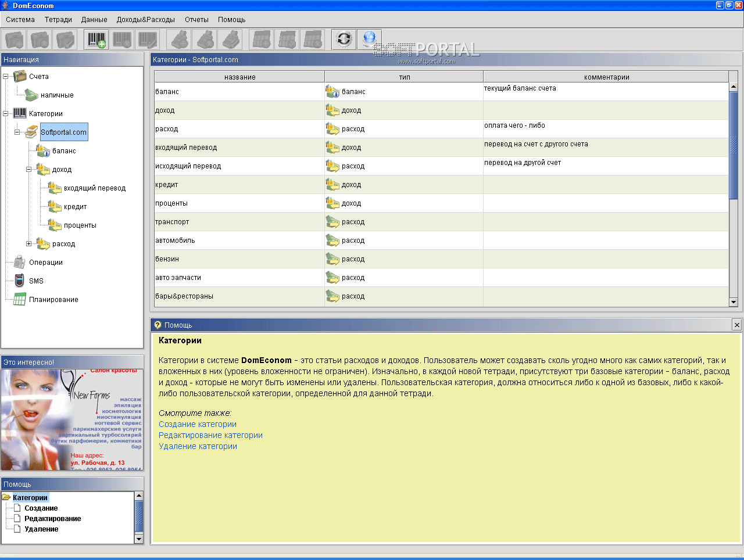The width and height of the screenshot is (744, 560).
Task: Click the categories table scroll down arrow
Action: coord(733,301)
